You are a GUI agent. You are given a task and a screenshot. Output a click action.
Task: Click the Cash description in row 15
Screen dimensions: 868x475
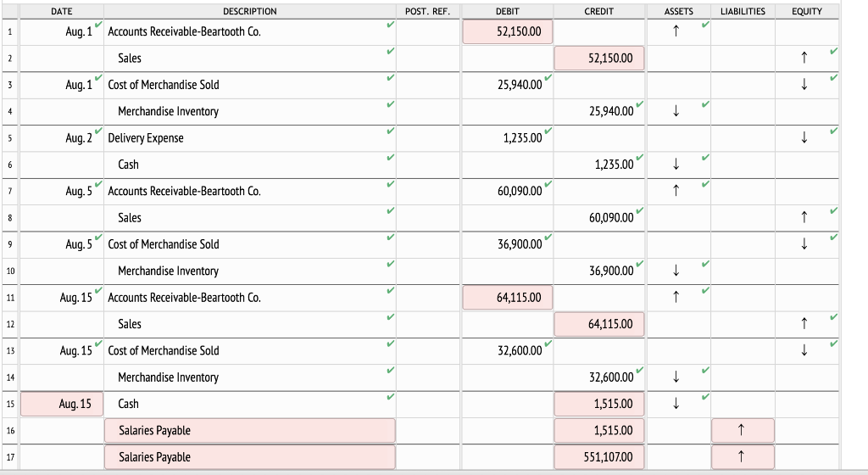point(129,404)
